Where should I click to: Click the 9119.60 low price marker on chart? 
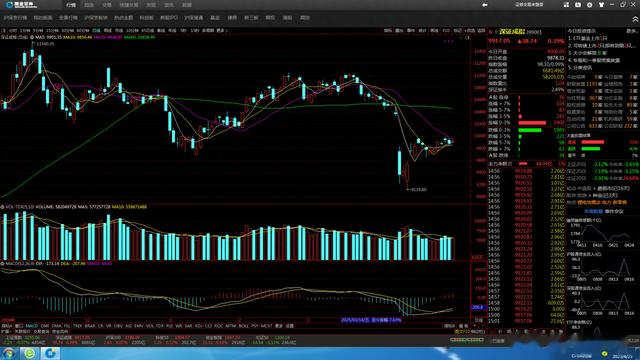(418, 189)
